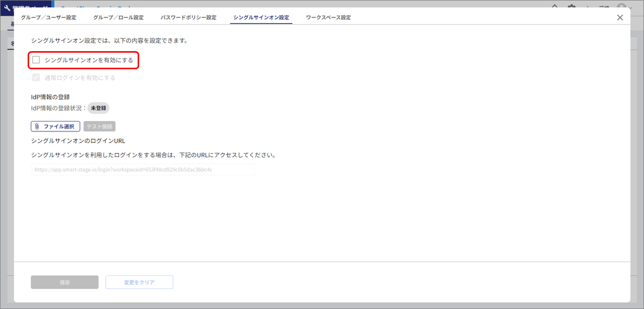Screen dimensions: 644x309
Task: Switch to グループ/ユーザー設定 tab
Action: point(48,18)
